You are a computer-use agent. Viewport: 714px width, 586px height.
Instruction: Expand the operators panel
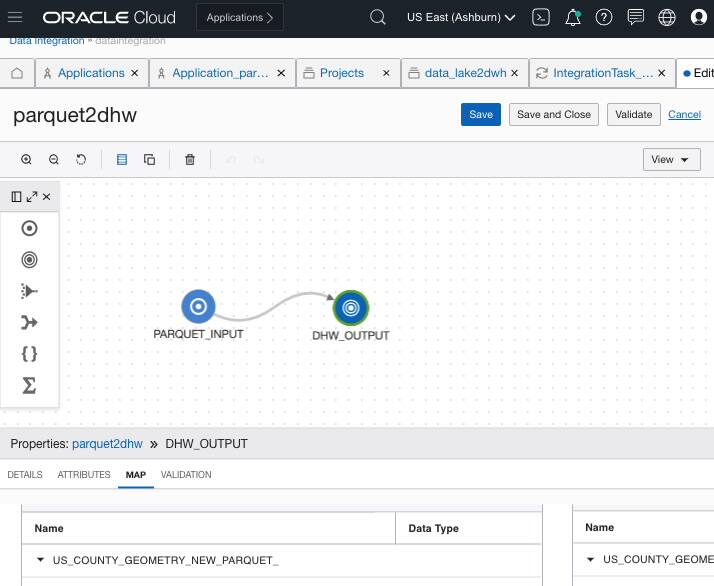tap(32, 197)
